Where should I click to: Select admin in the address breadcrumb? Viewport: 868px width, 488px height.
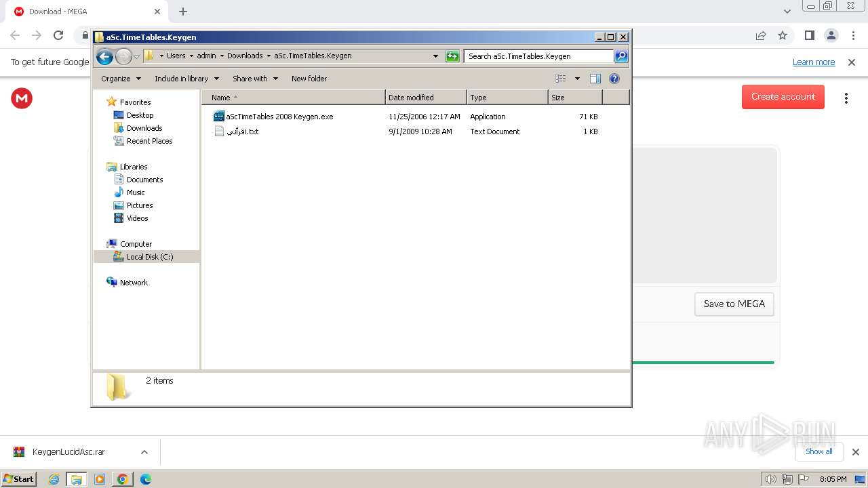click(206, 56)
